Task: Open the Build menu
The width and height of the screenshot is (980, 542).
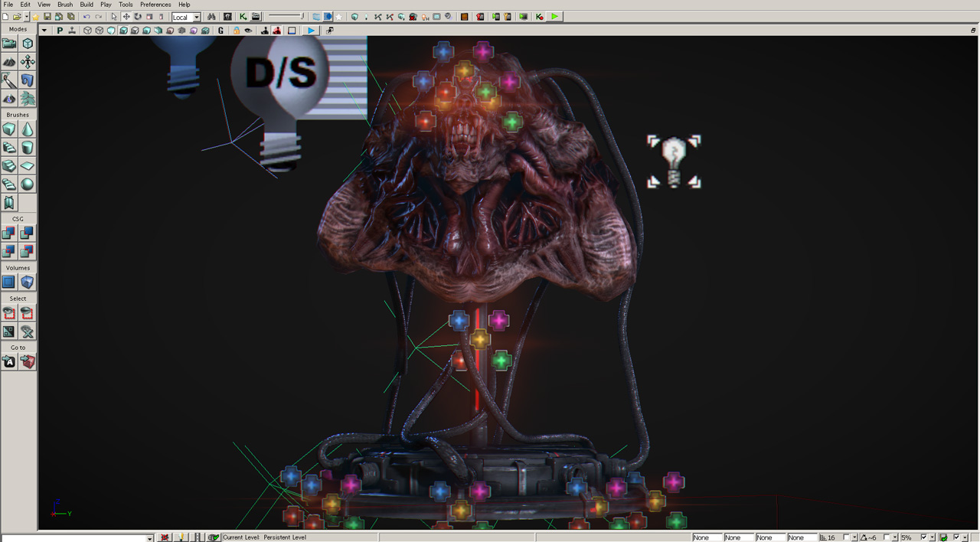Action: click(87, 5)
